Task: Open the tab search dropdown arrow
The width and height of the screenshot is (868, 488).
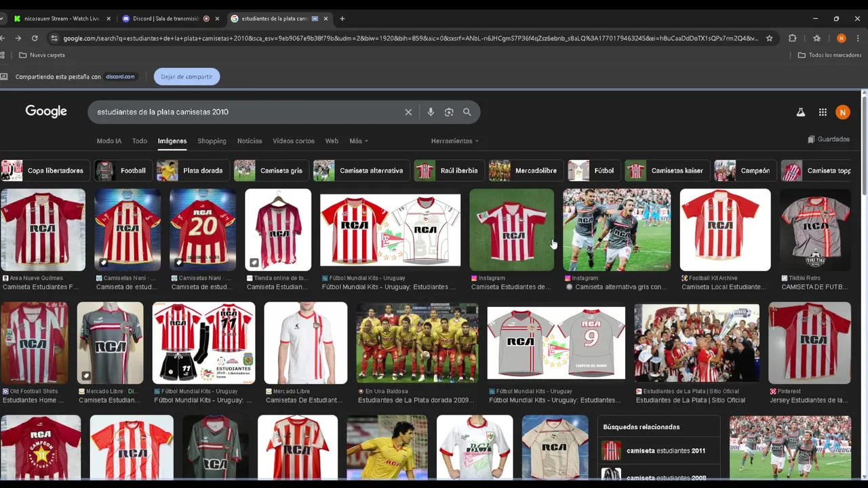Action: click(2, 18)
